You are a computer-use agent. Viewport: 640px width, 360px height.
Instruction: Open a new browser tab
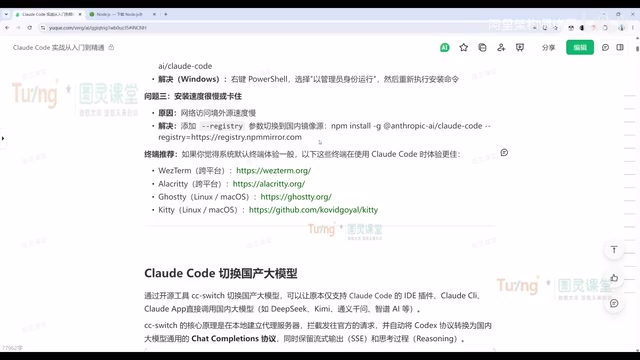pyautogui.click(x=166, y=14)
